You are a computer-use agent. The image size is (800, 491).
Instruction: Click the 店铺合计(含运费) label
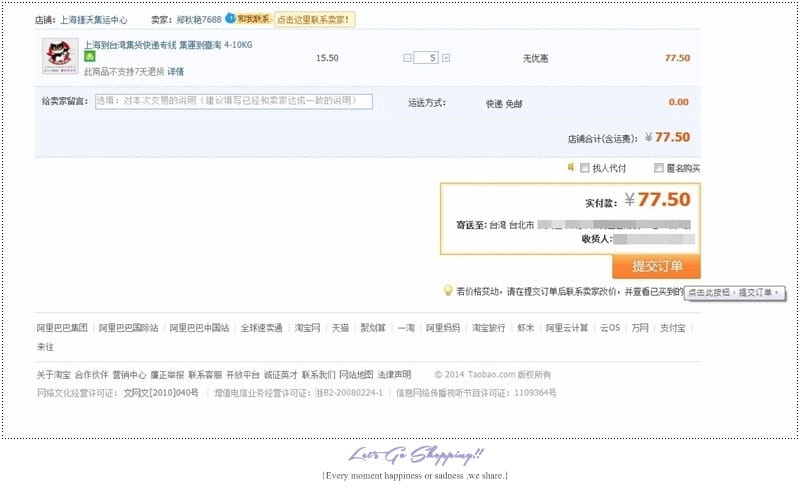pyautogui.click(x=603, y=139)
